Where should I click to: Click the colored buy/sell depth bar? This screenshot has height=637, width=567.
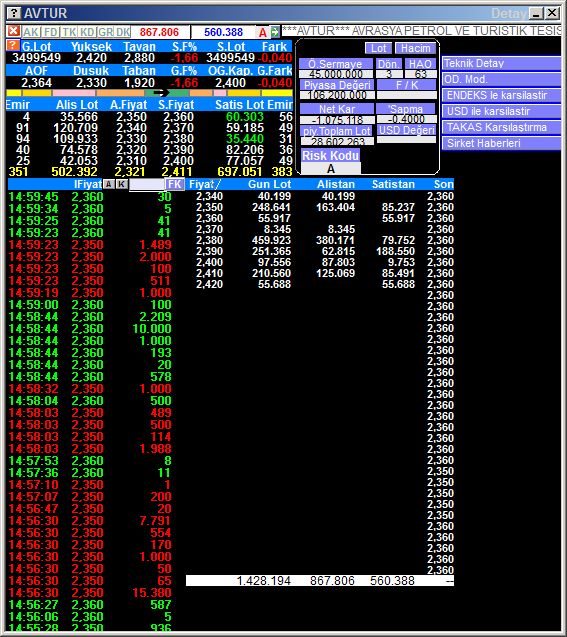[149, 93]
